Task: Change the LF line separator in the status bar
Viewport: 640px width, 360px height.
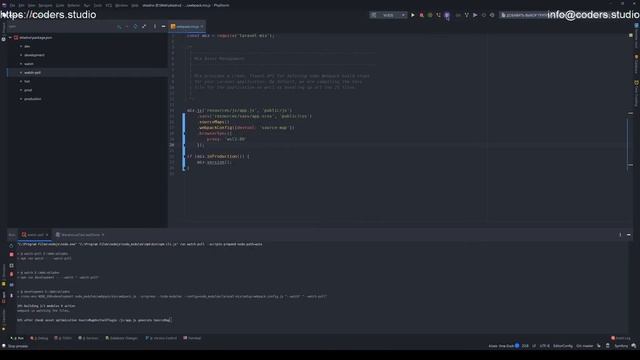Action: click(x=534, y=346)
